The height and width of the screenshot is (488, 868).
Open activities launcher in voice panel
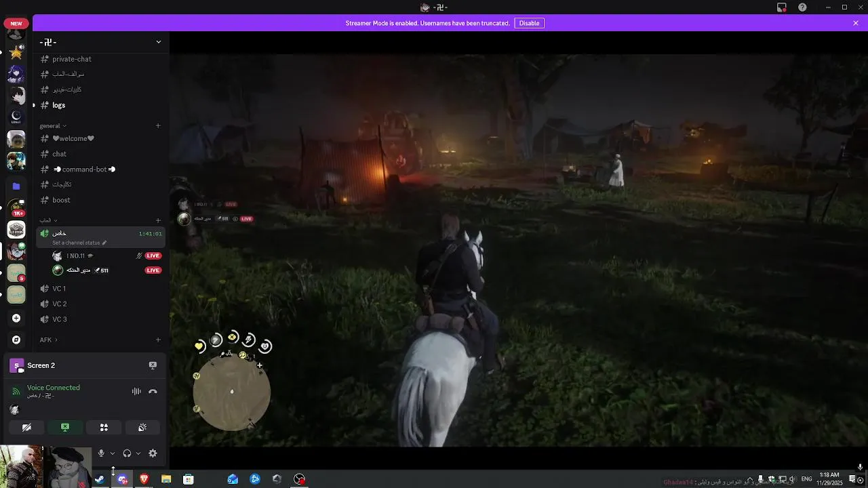[104, 427]
